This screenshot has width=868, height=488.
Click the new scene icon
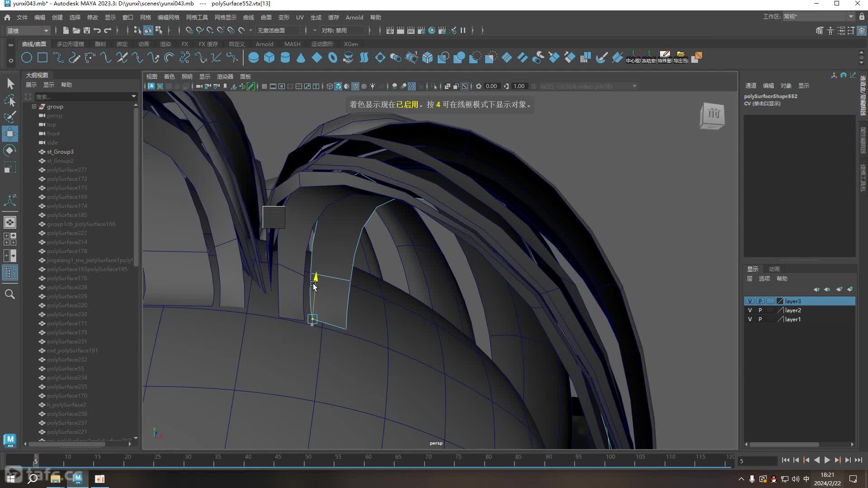click(66, 30)
